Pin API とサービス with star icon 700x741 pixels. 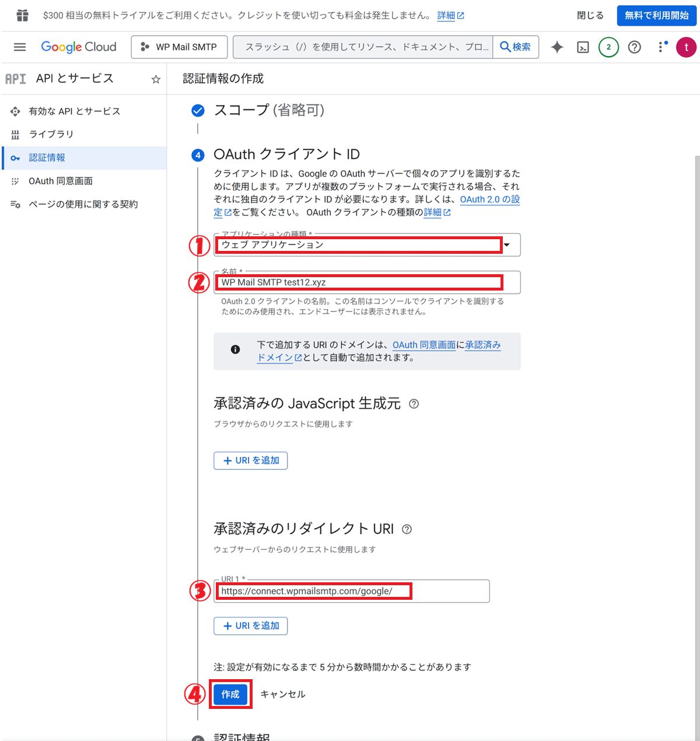[x=156, y=79]
